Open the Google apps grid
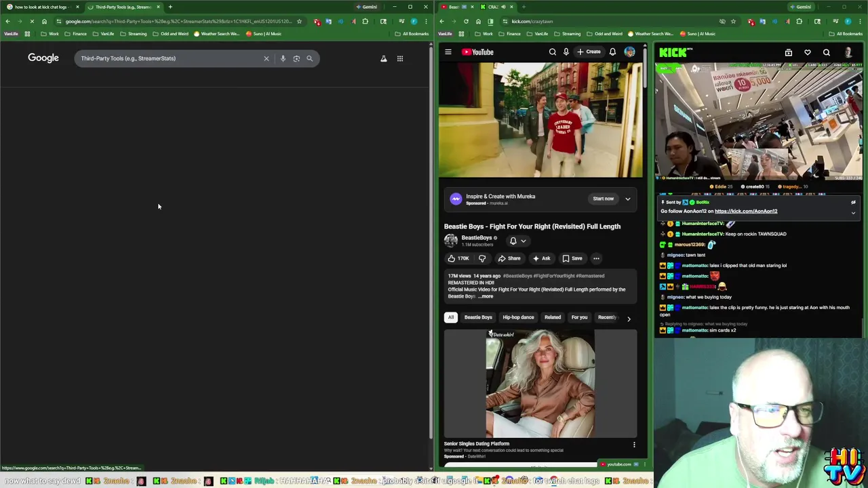868x488 pixels. (400, 58)
